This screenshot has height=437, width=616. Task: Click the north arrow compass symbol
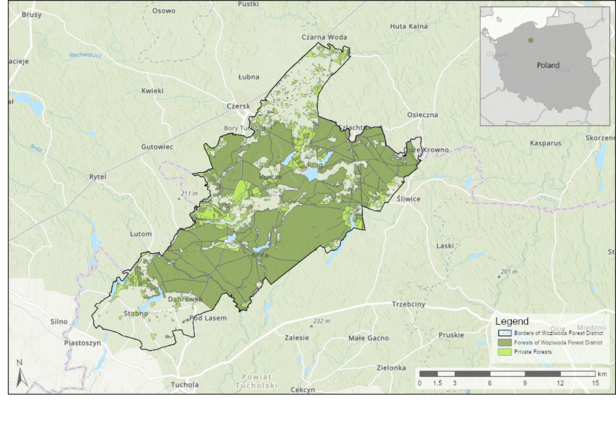click(19, 373)
